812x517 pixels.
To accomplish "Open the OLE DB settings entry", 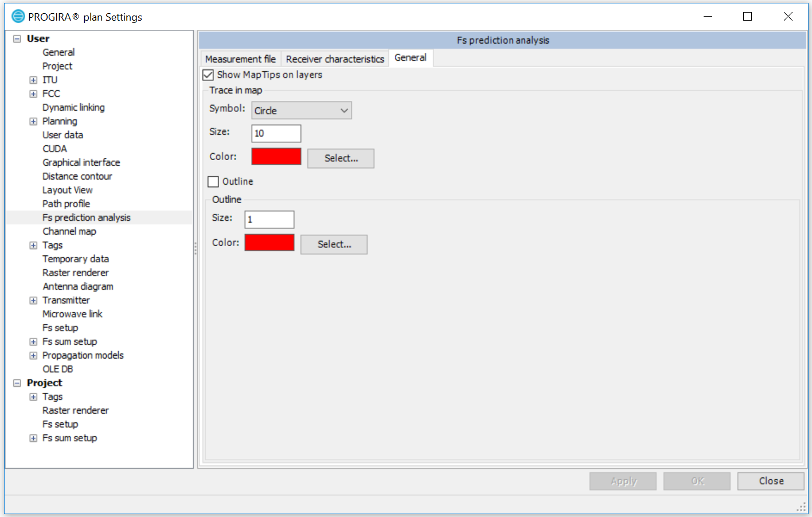I will (x=58, y=369).
